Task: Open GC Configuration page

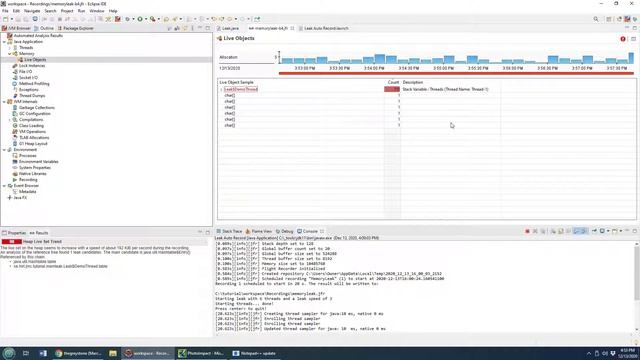Action: coord(34,113)
